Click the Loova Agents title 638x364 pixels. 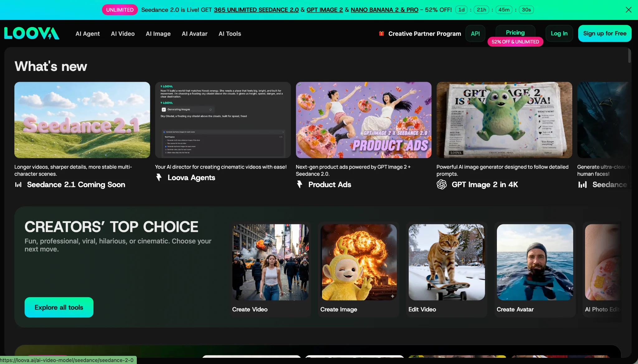[191, 177]
